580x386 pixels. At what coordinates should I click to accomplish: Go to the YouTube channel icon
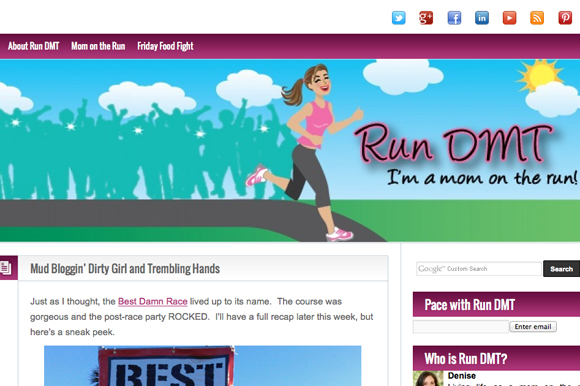click(x=509, y=18)
